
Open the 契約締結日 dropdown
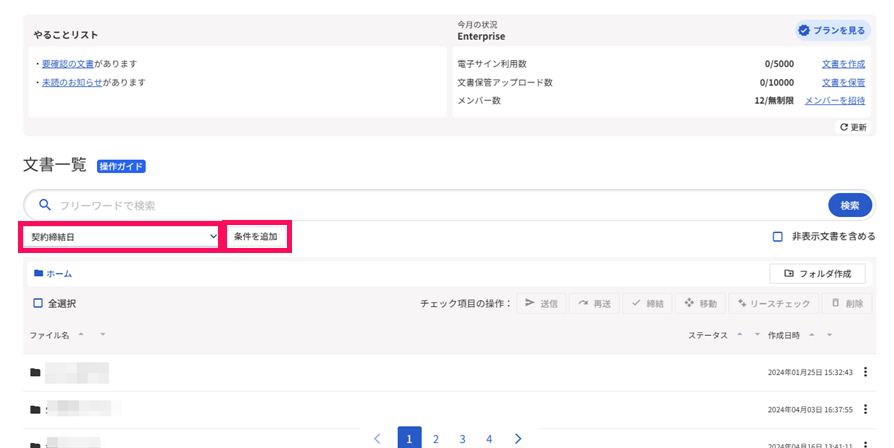(121, 237)
